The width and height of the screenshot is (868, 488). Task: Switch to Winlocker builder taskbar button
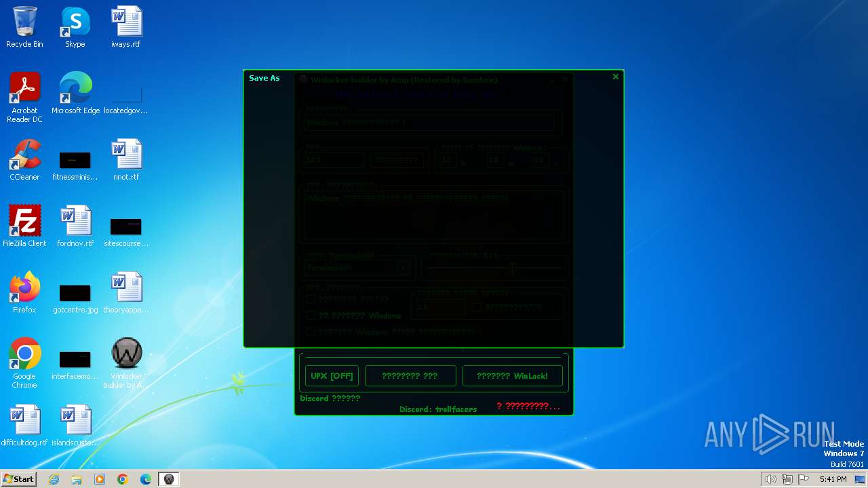tap(169, 479)
